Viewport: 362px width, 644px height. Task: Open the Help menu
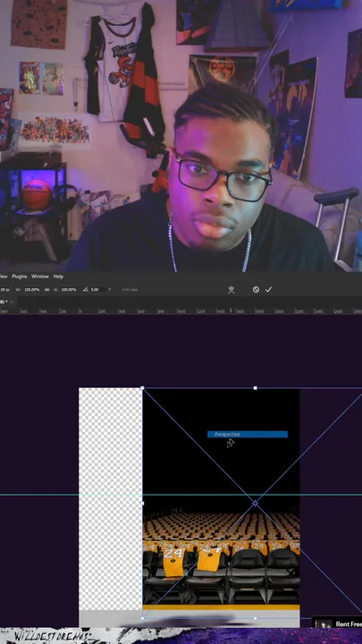[x=58, y=276]
